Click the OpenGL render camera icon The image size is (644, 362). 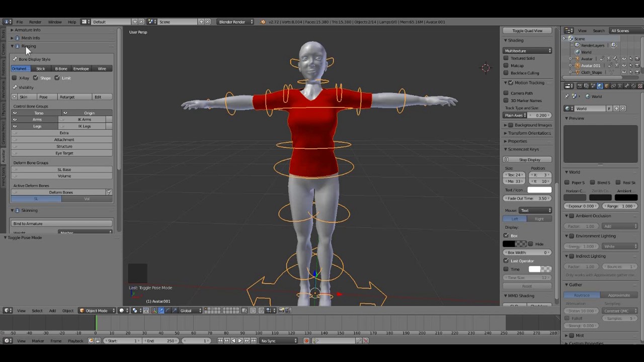click(281, 310)
